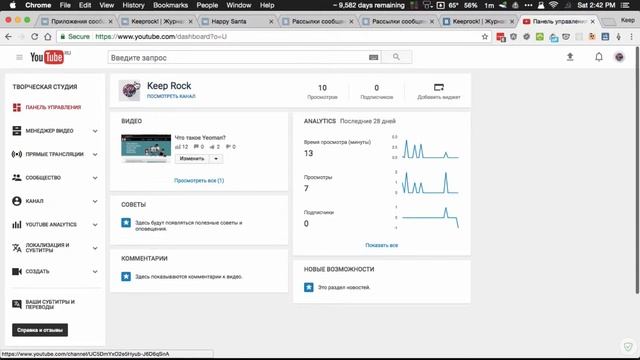Open the YouTube hamburger guide menu
This screenshot has height=360, width=640.
click(x=19, y=58)
